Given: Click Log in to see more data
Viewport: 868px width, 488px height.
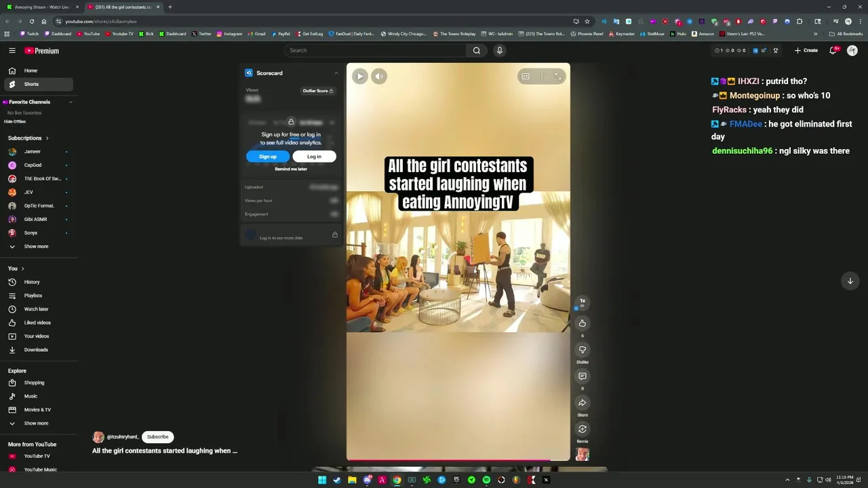Looking at the screenshot, I should pyautogui.click(x=281, y=238).
